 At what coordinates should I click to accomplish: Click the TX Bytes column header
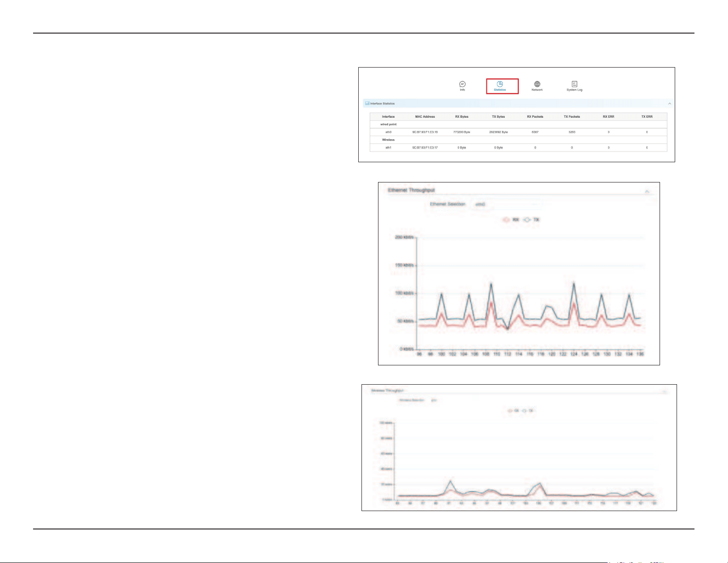point(498,117)
